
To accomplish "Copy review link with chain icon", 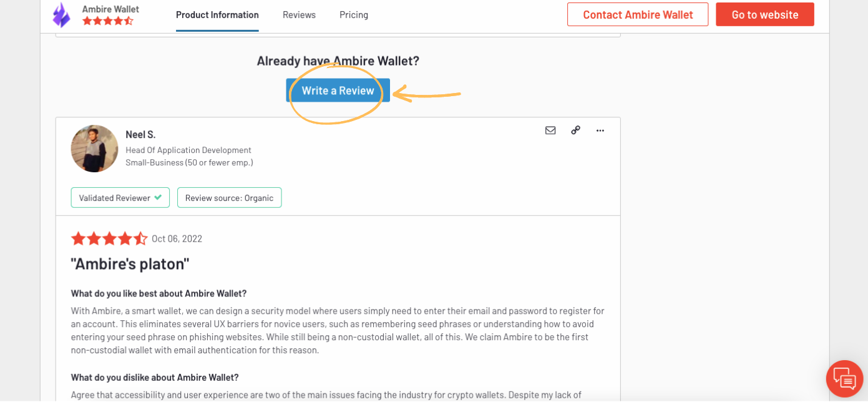I will [x=575, y=130].
